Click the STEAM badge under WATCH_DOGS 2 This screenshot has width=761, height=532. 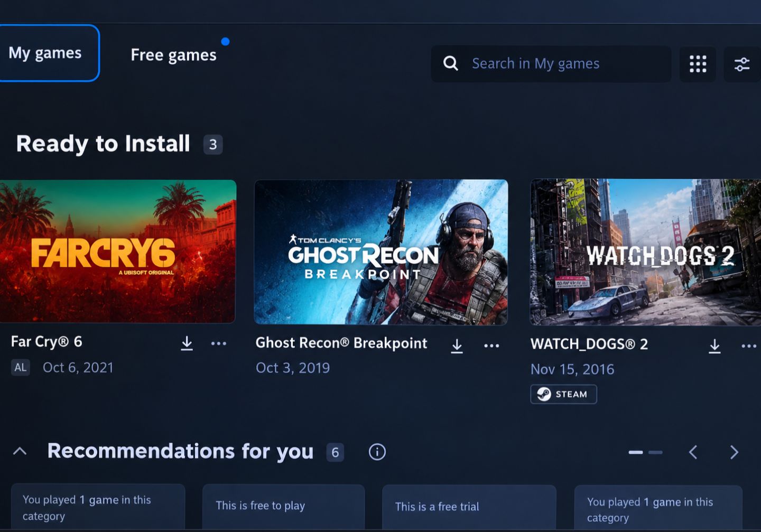point(563,394)
